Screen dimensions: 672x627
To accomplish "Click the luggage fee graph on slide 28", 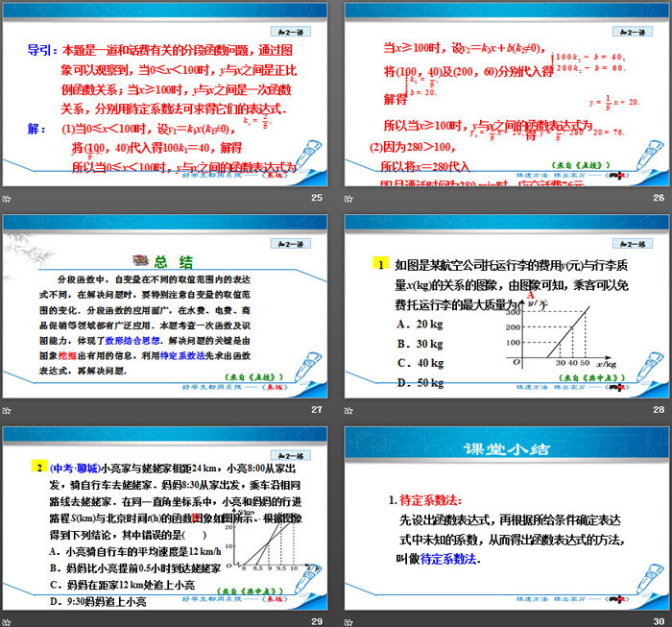I will point(560,335).
